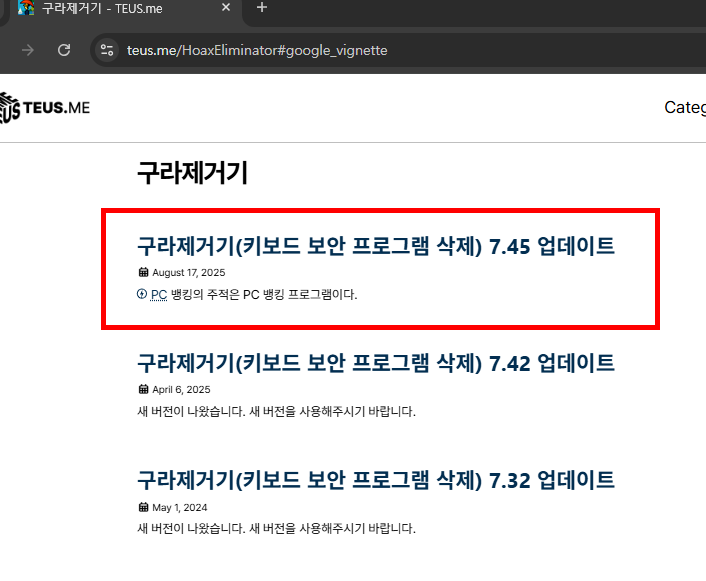Open the Categories menu in site header
The image size is (706, 581).
point(685,108)
